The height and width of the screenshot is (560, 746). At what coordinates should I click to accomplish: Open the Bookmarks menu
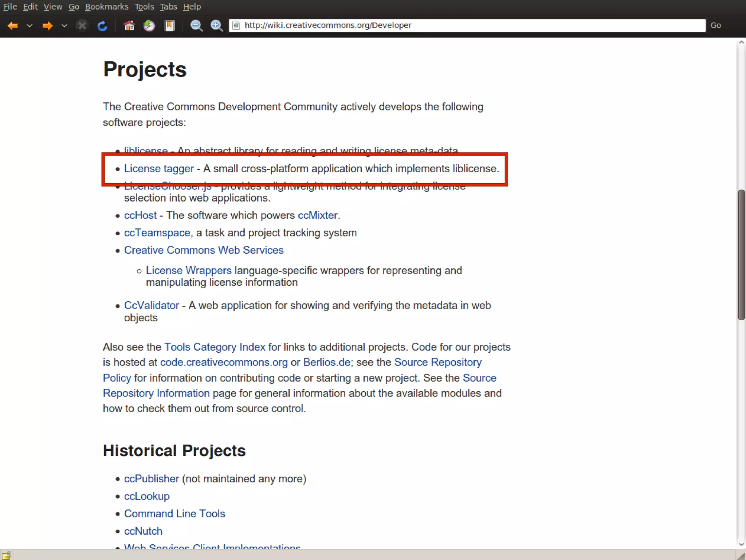pyautogui.click(x=107, y=7)
